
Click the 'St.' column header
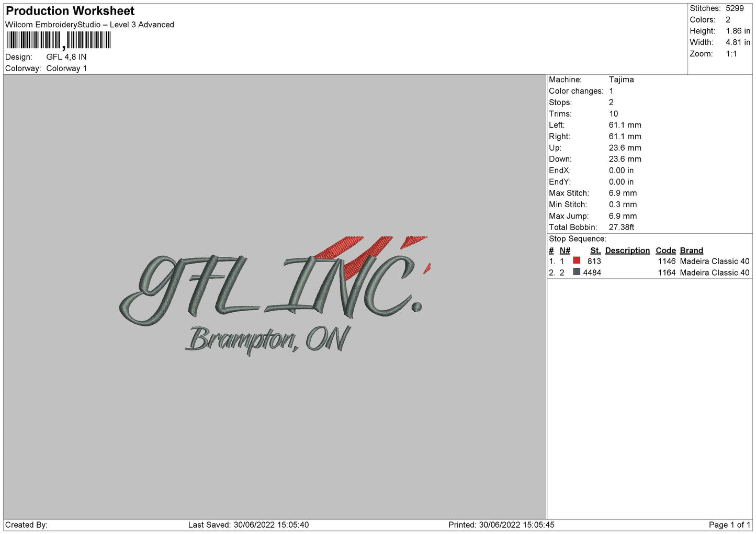[595, 251]
